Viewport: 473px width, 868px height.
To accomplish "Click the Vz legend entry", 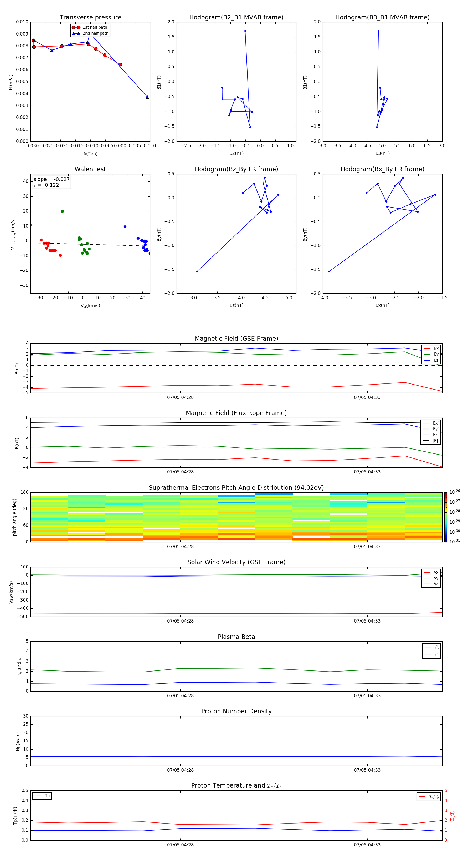I will tap(431, 584).
